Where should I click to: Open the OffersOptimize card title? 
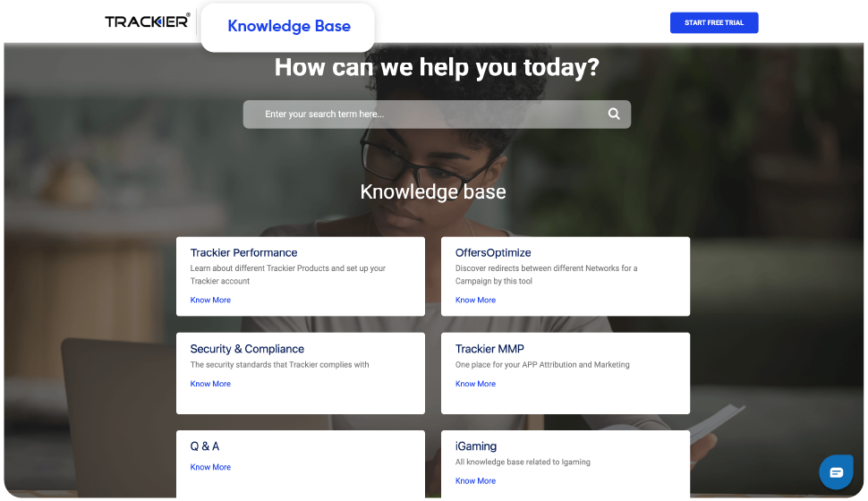(493, 252)
